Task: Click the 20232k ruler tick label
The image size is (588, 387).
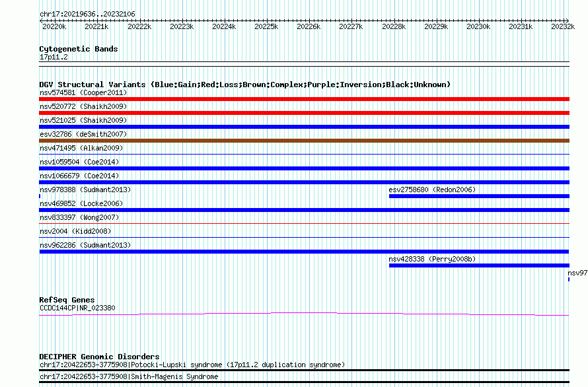Action: point(563,26)
